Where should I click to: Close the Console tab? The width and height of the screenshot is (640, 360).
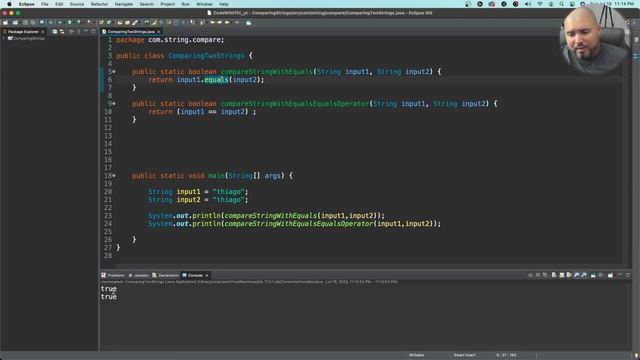click(x=207, y=275)
